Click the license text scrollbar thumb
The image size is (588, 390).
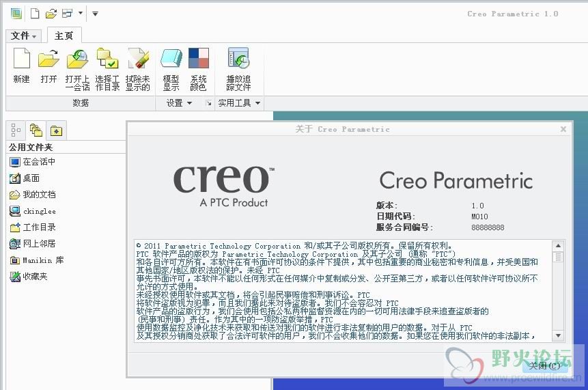point(559,257)
